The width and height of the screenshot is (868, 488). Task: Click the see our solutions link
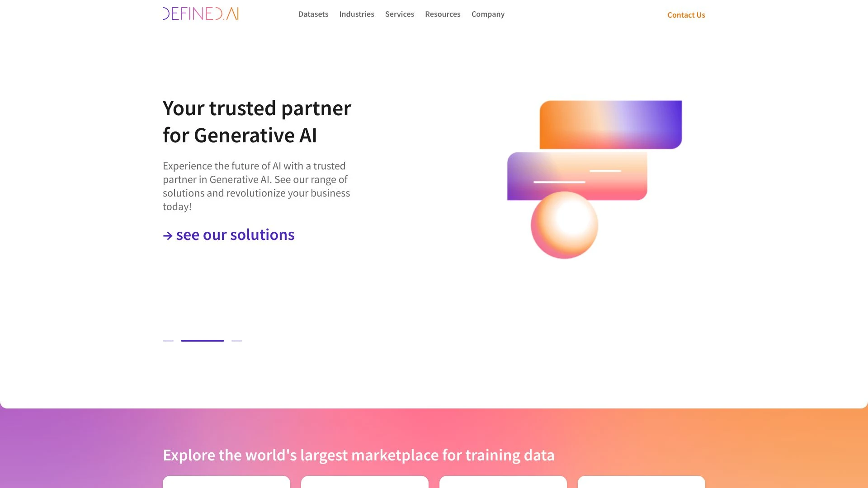pos(228,234)
